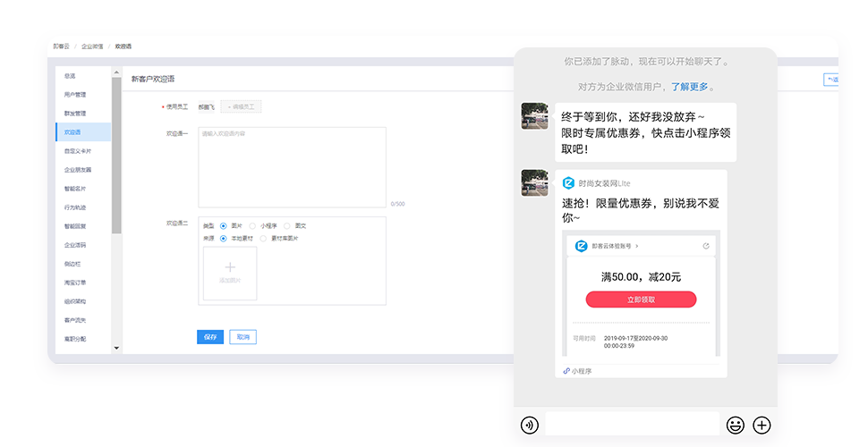Screen dimensions: 868x447
Task: Tap the voice input icon in chat
Action: (x=530, y=425)
